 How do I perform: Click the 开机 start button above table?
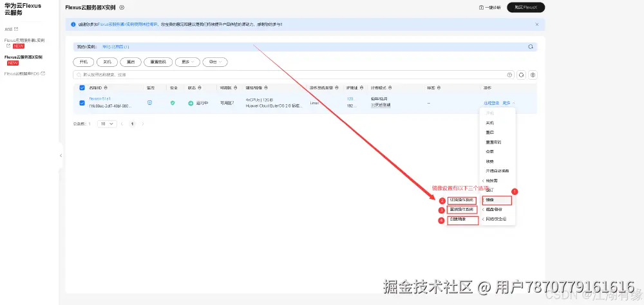[84, 62]
